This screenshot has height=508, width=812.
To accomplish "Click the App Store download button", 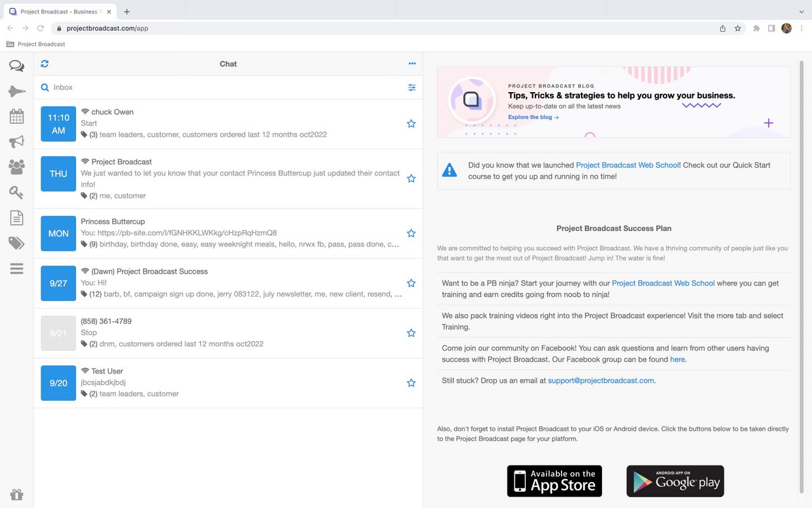I will point(554,481).
